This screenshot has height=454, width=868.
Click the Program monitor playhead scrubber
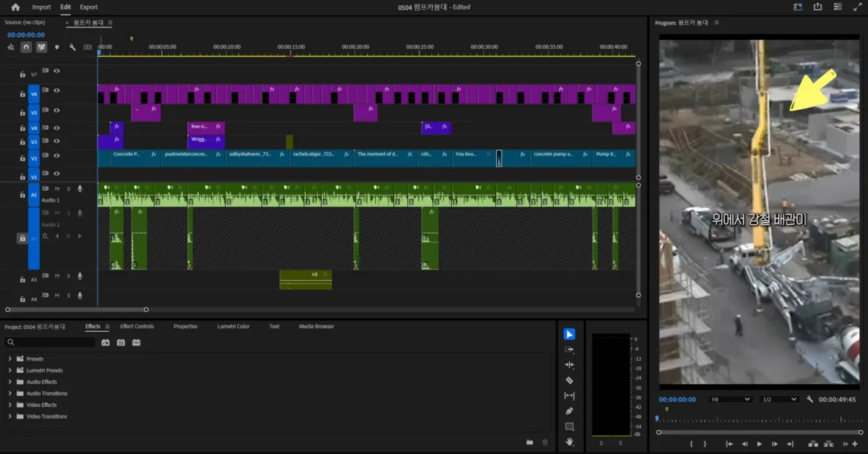point(658,418)
